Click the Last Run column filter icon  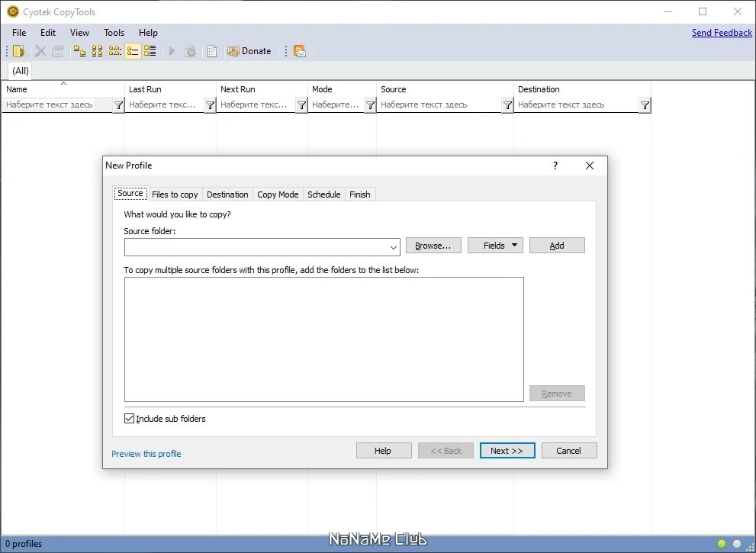click(211, 104)
